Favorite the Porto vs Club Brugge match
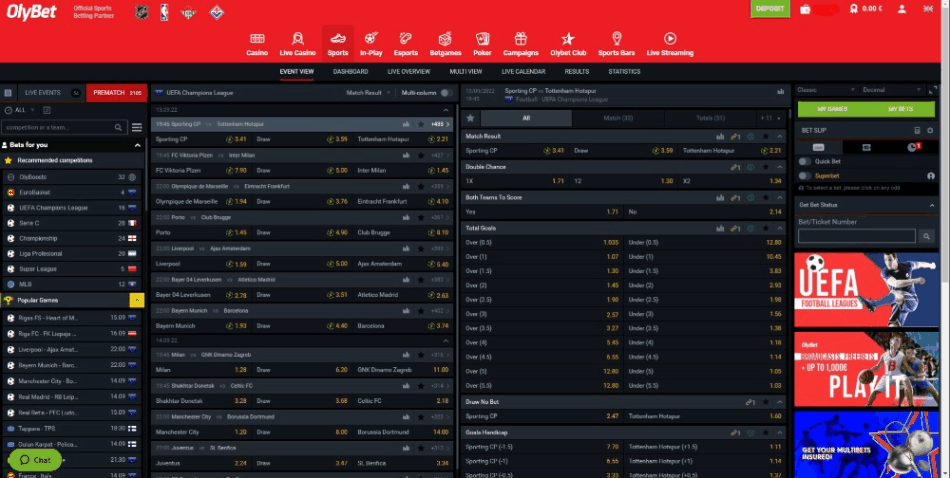The height and width of the screenshot is (478, 950). pyautogui.click(x=420, y=217)
